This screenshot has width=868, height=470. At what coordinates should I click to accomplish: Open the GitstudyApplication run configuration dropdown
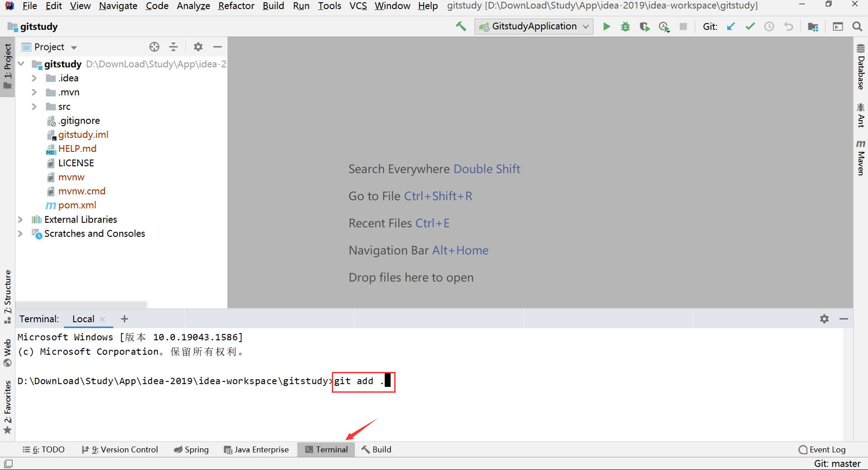tap(534, 27)
